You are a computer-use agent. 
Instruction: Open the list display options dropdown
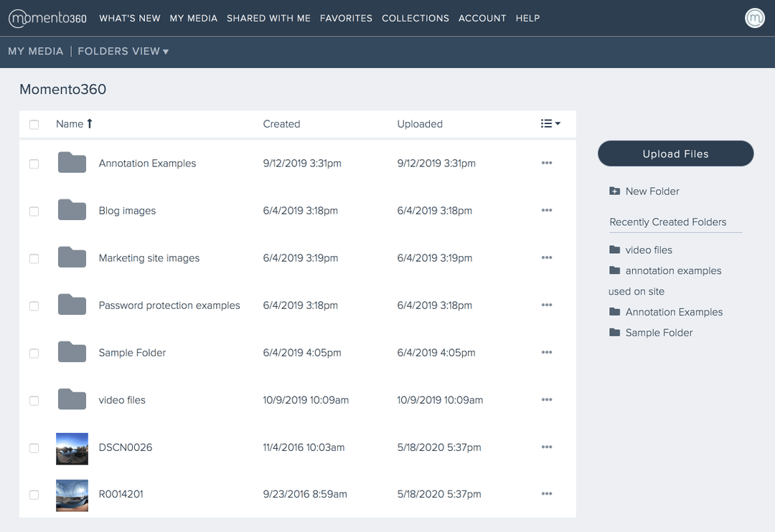coord(550,123)
